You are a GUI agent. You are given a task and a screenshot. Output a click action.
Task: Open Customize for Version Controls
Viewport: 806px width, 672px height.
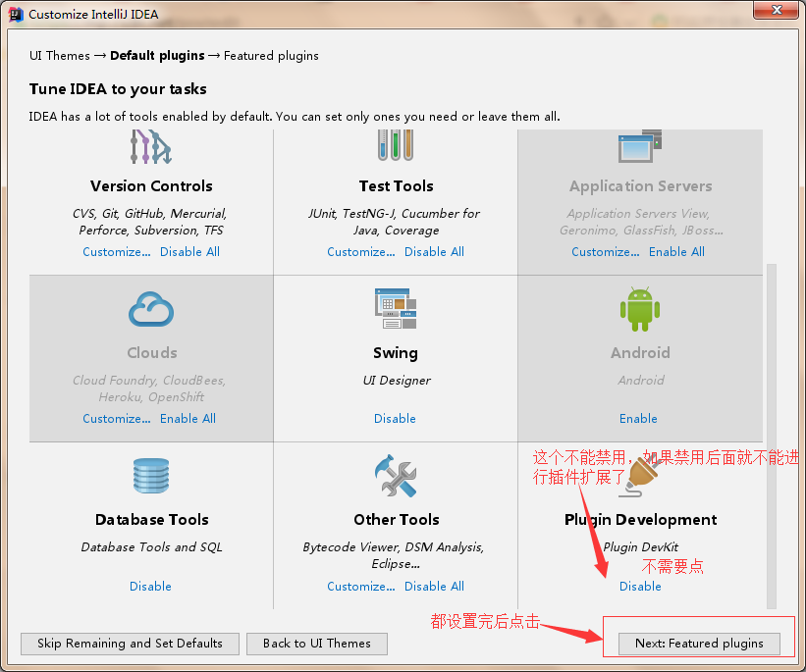117,252
